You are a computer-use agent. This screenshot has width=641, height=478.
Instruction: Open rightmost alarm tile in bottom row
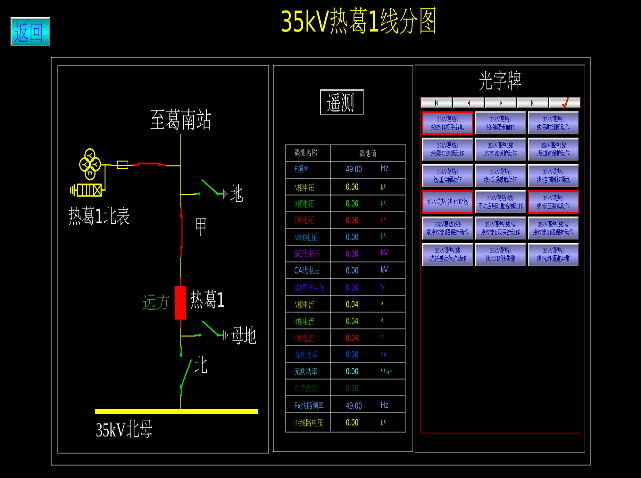tap(554, 254)
